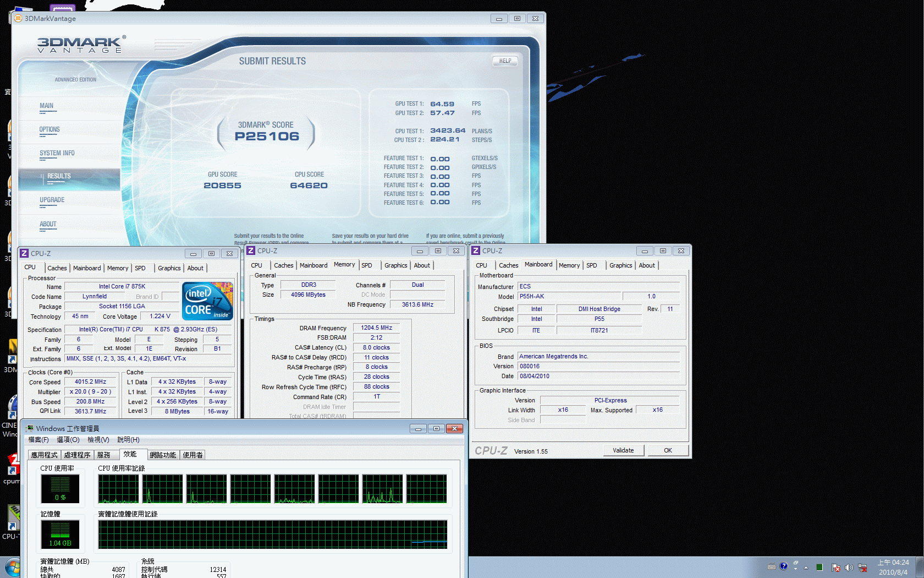Click the memory gauge showing 1.04 GB

coord(60,535)
